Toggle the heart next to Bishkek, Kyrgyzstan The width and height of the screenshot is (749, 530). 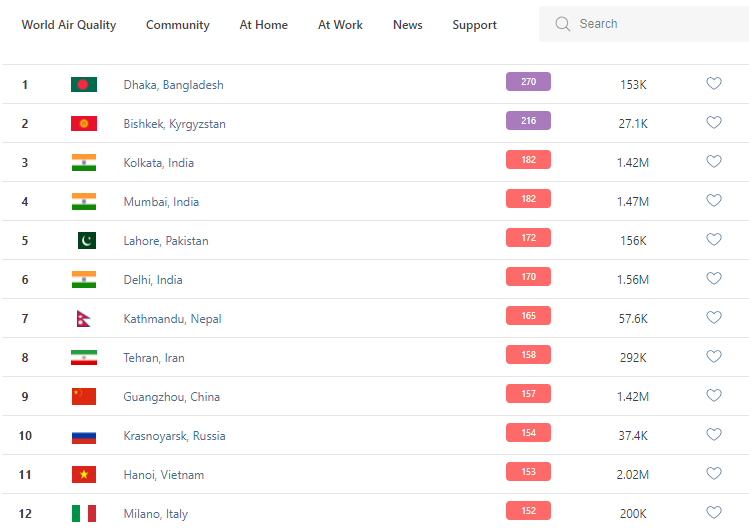tap(714, 123)
